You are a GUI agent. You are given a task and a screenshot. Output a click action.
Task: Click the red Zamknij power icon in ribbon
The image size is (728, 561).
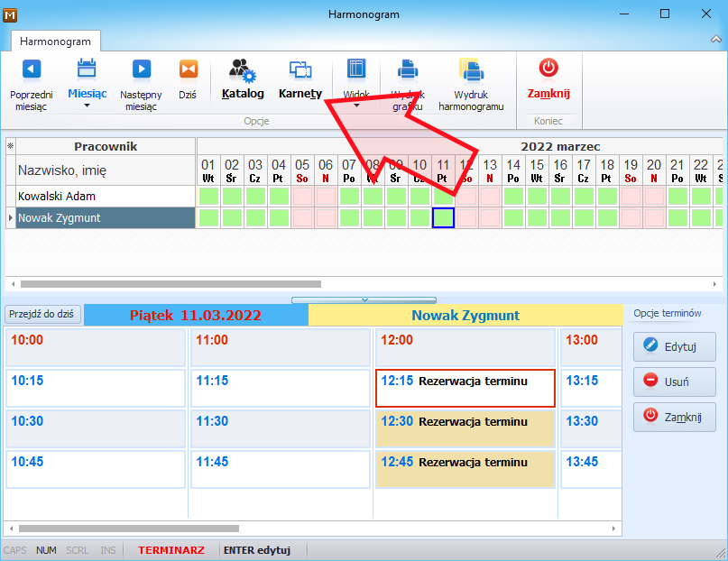pyautogui.click(x=548, y=68)
